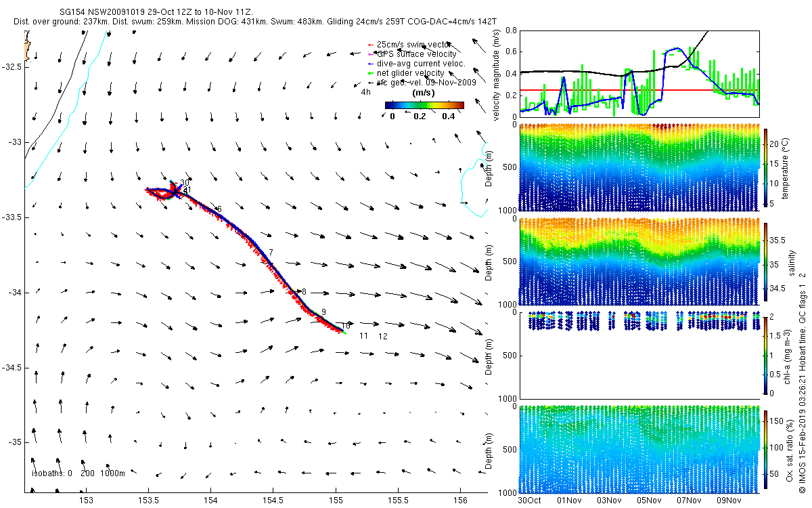Click the '07Nov' date tick on the time axis
This screenshot has width=812, height=508.
click(x=689, y=501)
